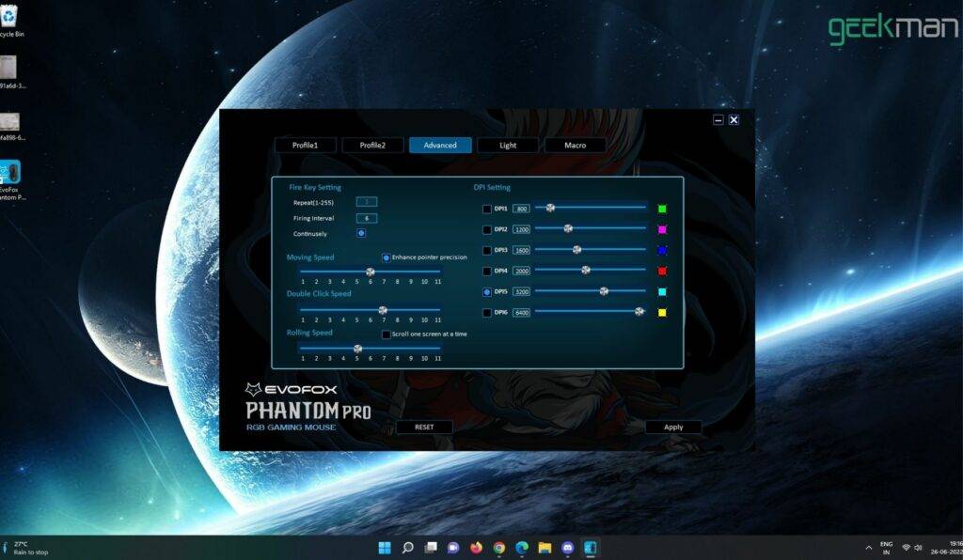
Task: Open the magenta DPI2 color swatch
Action: [x=662, y=230]
